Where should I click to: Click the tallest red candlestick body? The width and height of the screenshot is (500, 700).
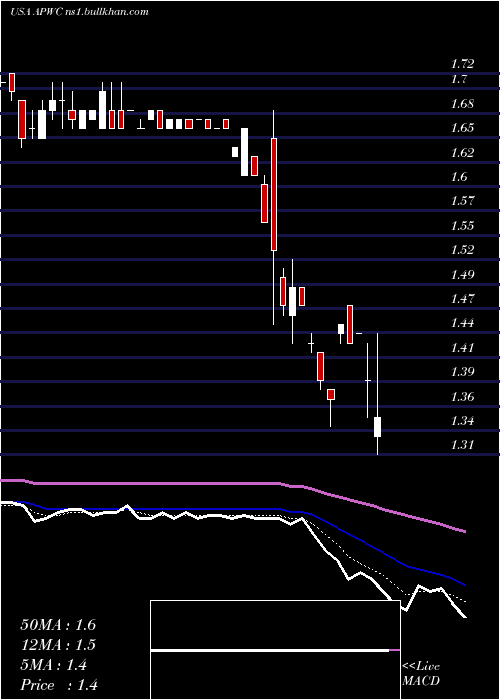tap(274, 194)
